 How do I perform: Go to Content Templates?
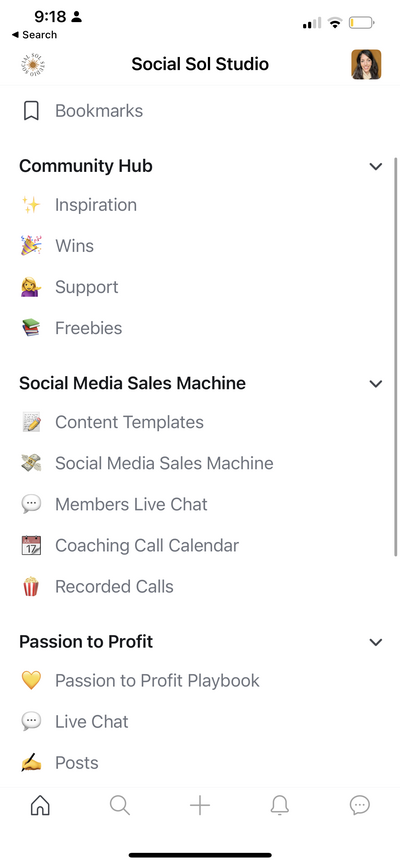pyautogui.click(x=129, y=422)
